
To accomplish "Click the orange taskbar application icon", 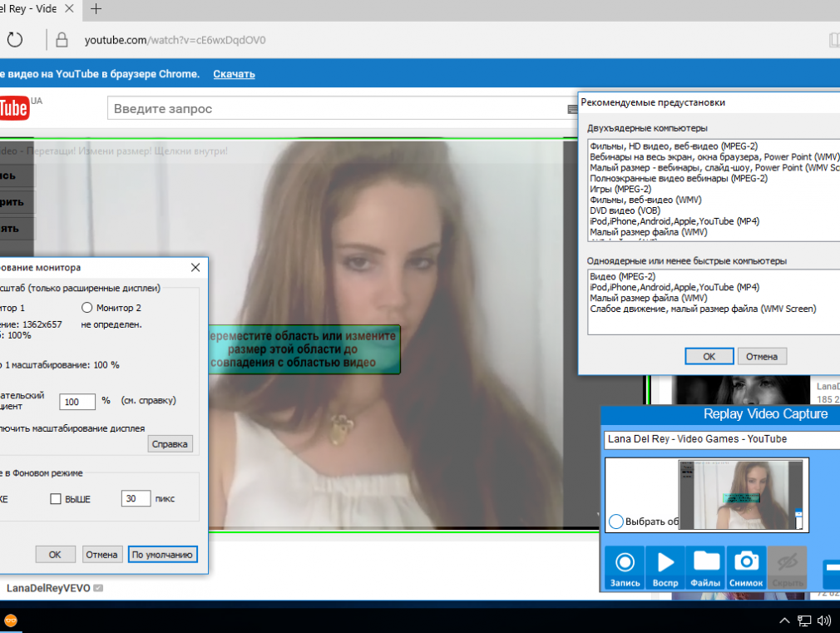I will point(11,621).
